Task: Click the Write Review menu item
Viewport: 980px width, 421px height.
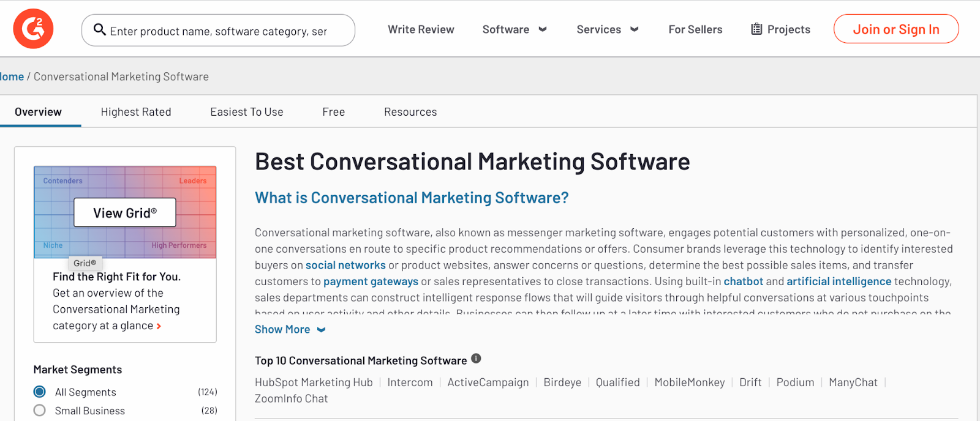Action: 421,29
